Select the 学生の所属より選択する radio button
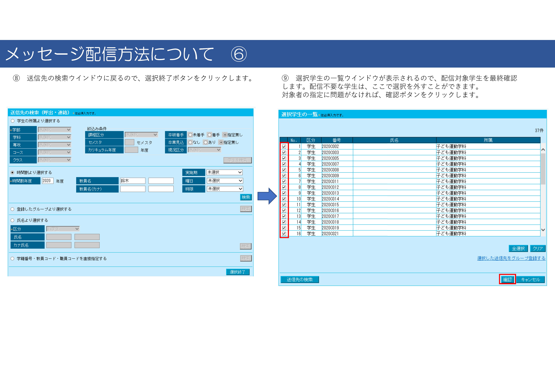 coord(13,121)
